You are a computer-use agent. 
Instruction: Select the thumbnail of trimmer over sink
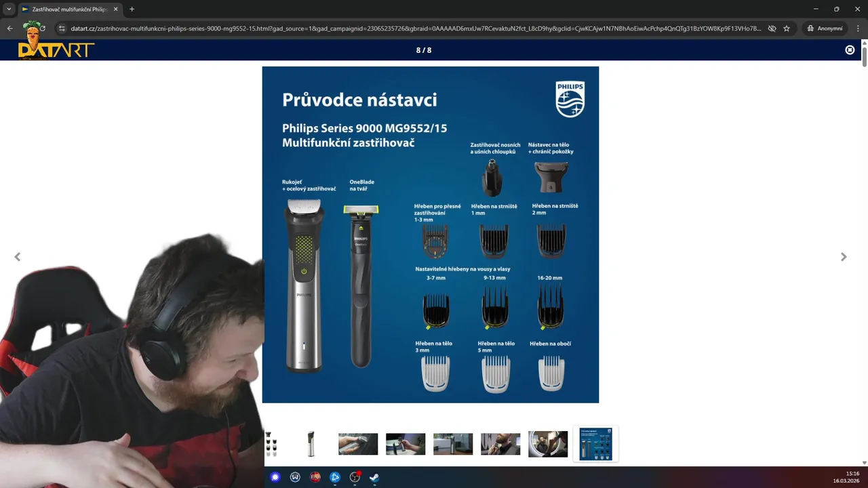coord(406,444)
